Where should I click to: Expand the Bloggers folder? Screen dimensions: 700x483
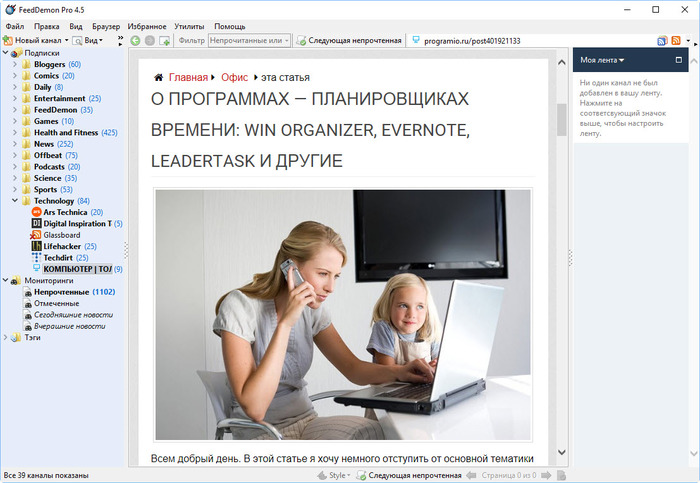click(15, 64)
